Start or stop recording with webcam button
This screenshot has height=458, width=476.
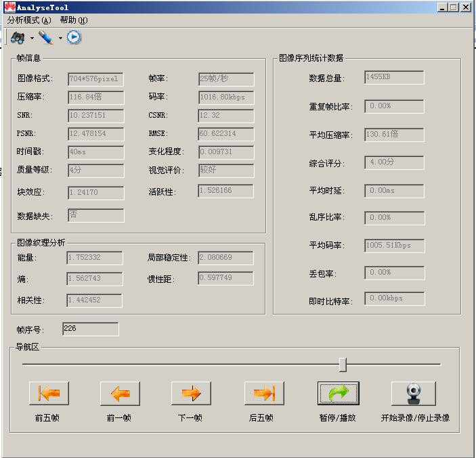tap(413, 393)
